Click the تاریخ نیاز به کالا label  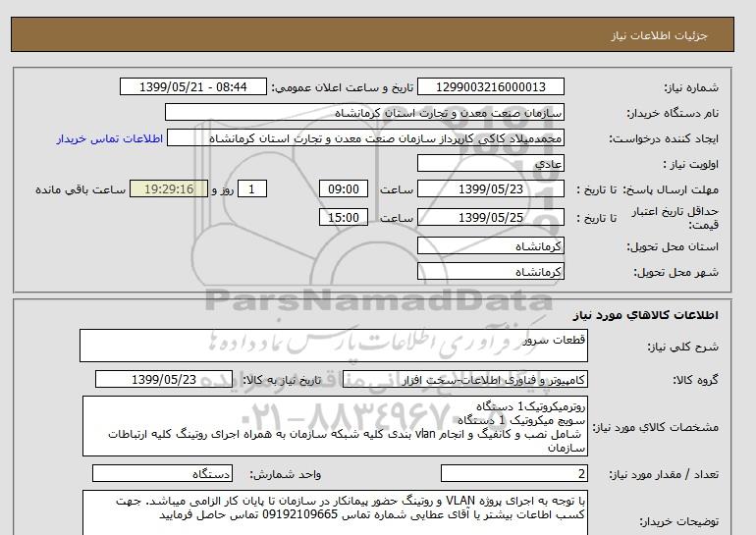click(282, 380)
